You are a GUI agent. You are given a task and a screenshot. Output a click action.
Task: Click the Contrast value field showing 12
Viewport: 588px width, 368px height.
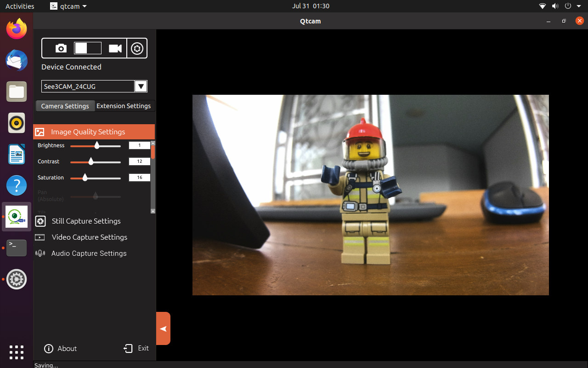coord(140,161)
